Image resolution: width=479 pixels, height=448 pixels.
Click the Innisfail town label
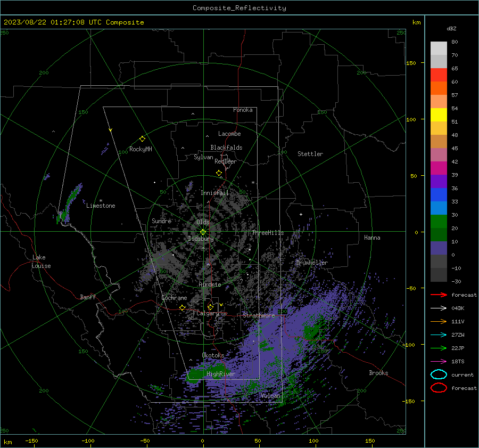click(x=214, y=193)
